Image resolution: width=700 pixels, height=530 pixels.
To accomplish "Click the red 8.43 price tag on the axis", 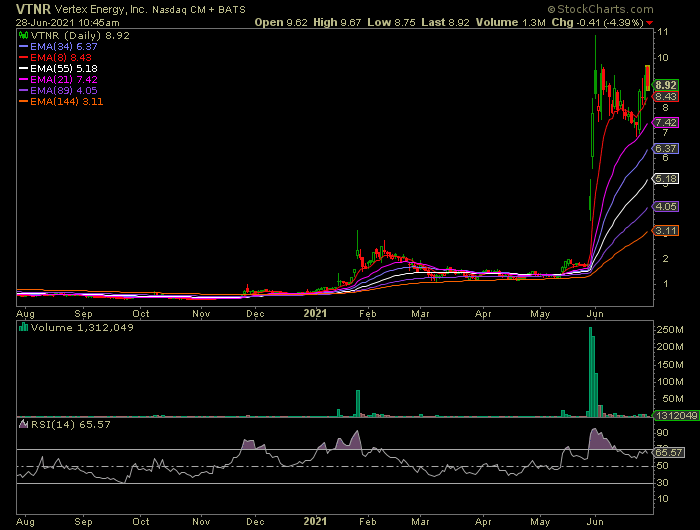I will [666, 96].
